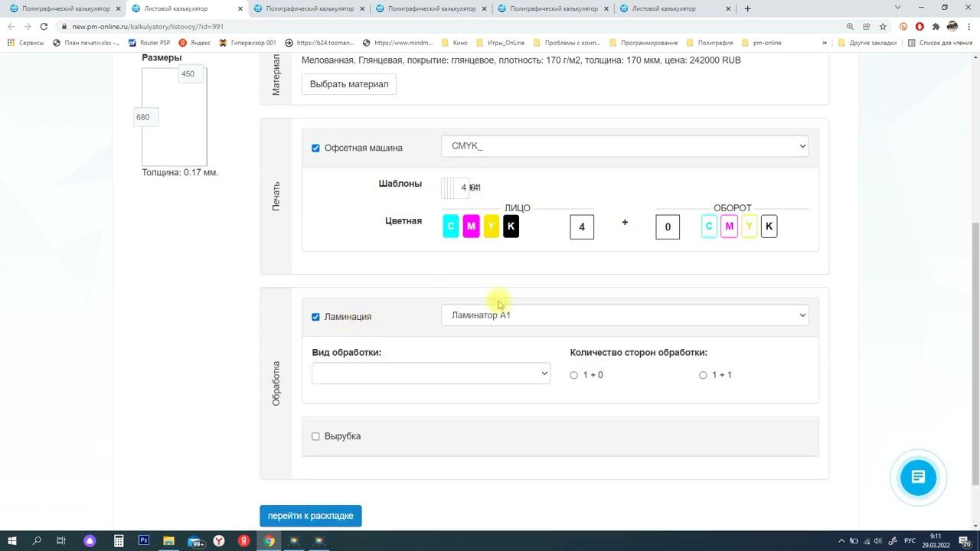Screen dimensions: 980x551
Task: Click the browser address bar URL
Action: (x=148, y=26)
